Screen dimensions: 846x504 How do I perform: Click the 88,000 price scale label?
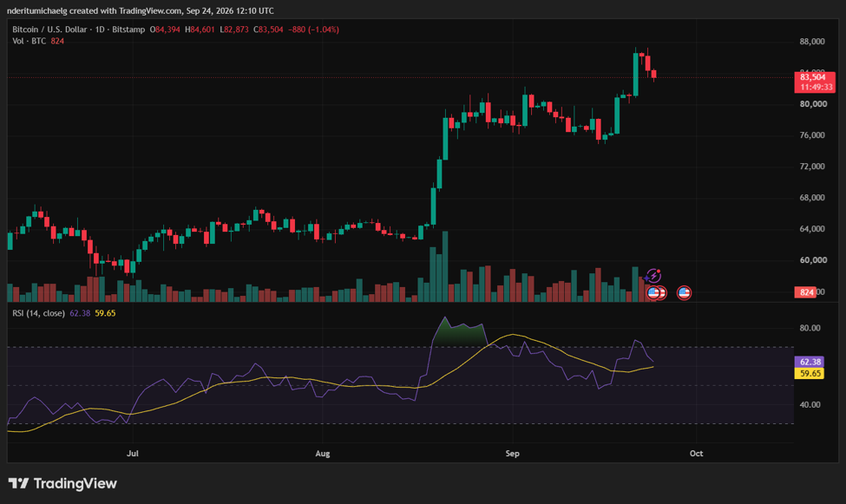(x=812, y=42)
